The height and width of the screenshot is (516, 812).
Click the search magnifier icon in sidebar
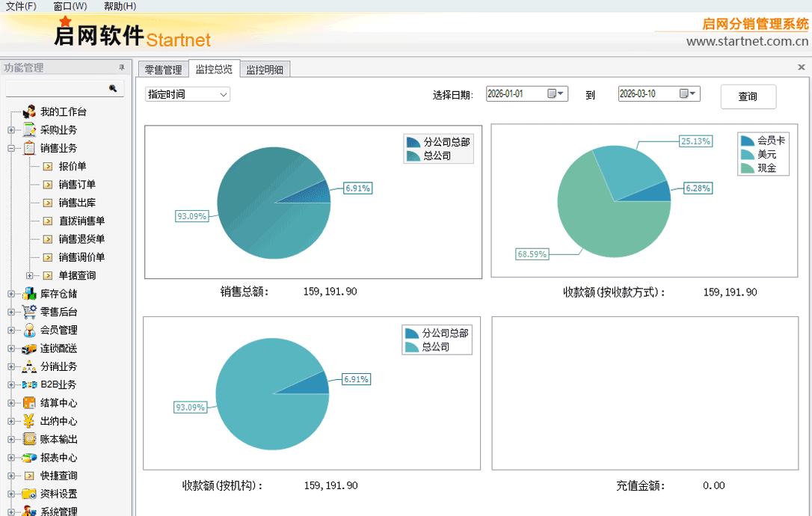[113, 88]
